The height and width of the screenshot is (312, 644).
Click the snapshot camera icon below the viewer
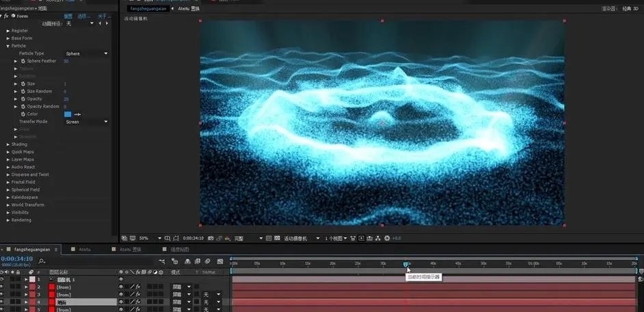coord(211,238)
